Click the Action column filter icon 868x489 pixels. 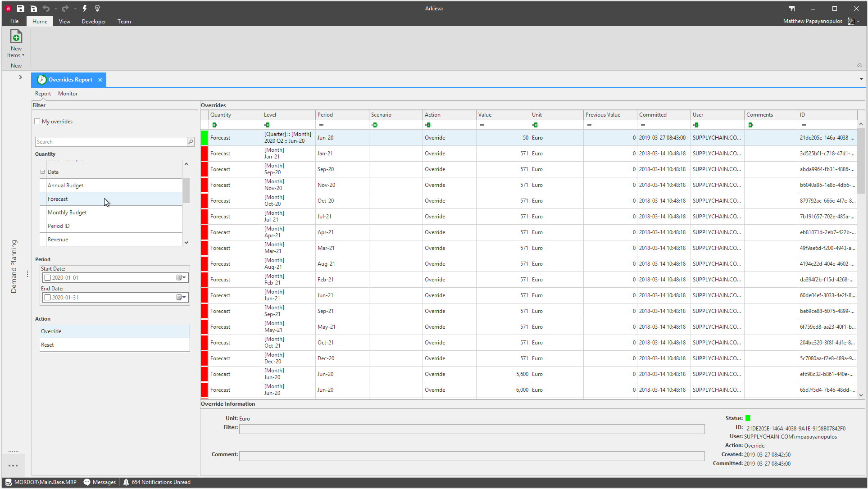click(x=428, y=125)
